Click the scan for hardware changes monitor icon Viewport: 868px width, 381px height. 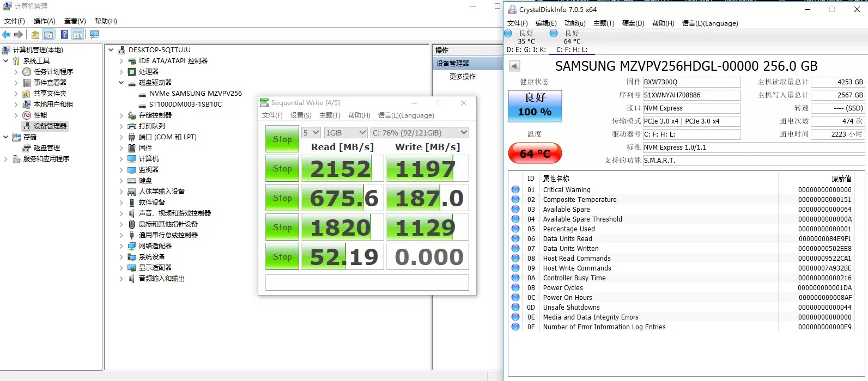tap(94, 35)
